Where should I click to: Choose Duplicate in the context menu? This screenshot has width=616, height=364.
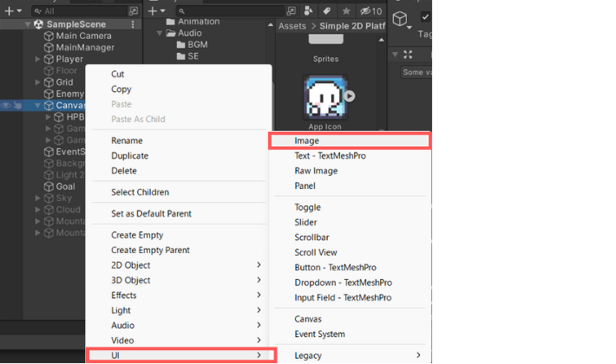click(x=130, y=156)
